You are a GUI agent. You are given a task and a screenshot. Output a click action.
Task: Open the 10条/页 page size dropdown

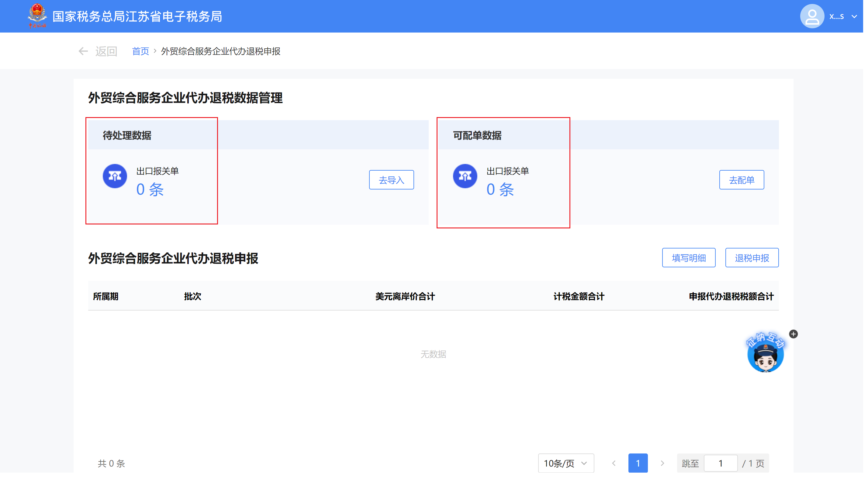coord(566,463)
